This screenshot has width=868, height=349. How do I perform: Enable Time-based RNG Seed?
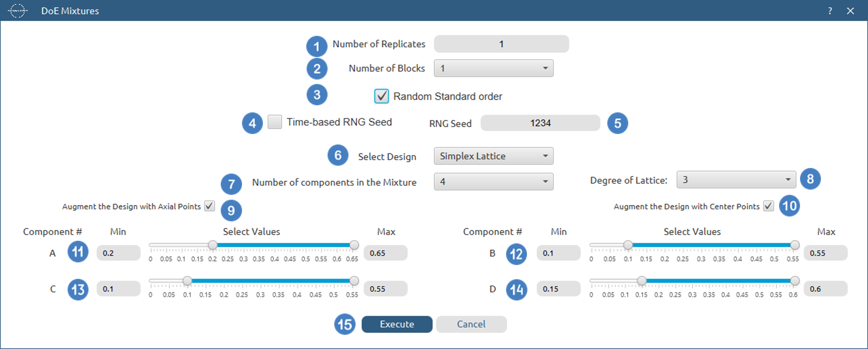tap(275, 122)
